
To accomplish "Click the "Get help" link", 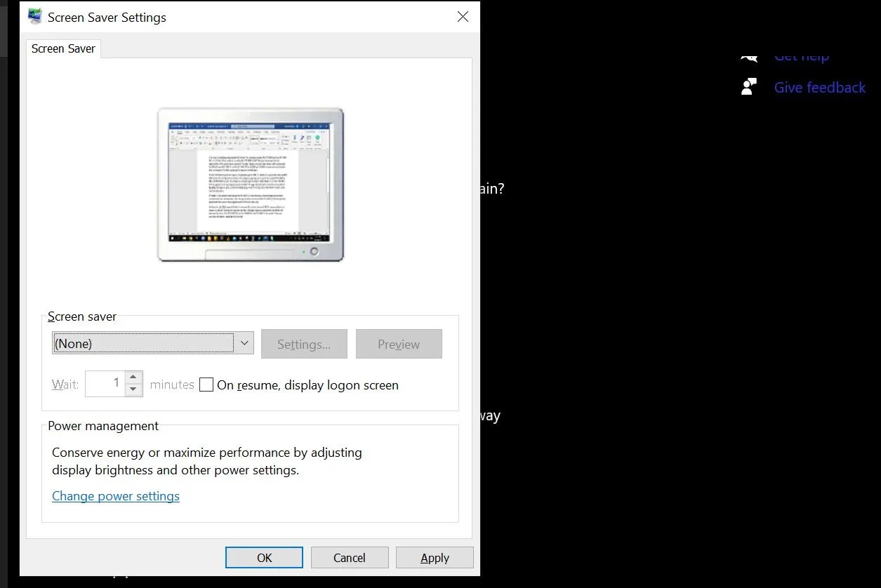I will 801,56.
